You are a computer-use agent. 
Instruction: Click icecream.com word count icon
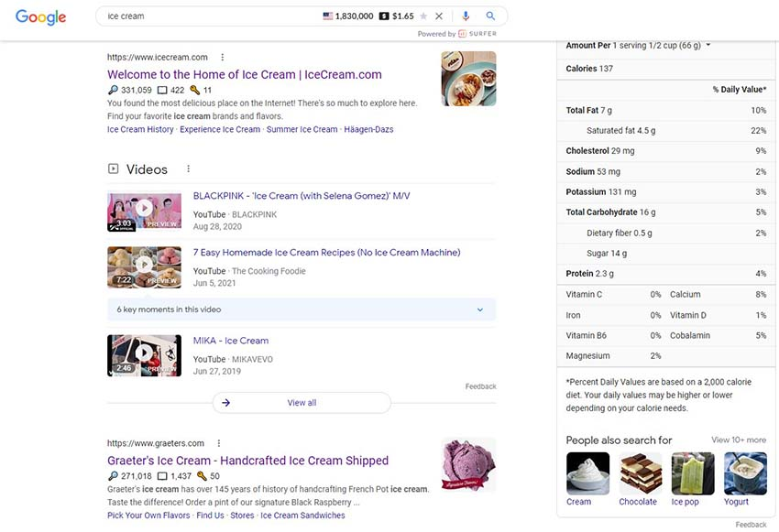point(162,90)
